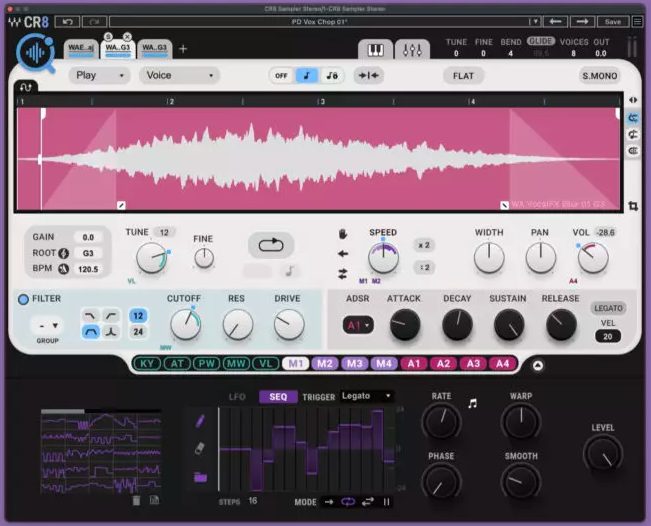Viewport: 651px width, 526px height.
Task: Select the single note pitch mode
Action: [306, 76]
